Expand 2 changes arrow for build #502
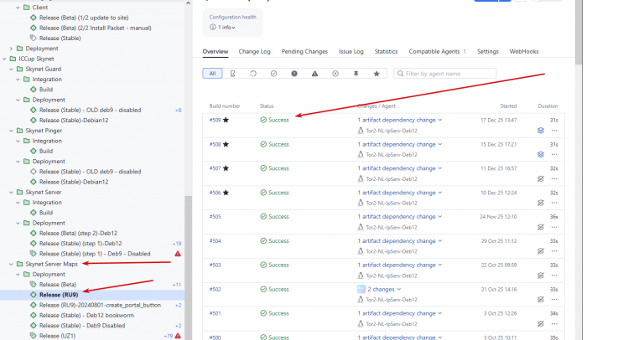 399,289
